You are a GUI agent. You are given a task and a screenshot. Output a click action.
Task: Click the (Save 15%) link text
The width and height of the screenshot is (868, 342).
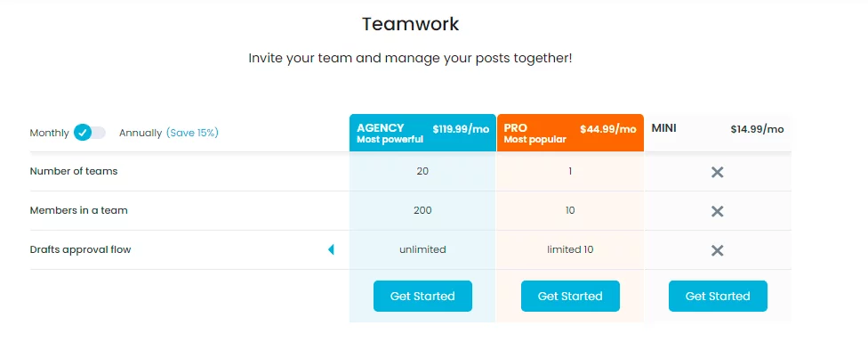click(192, 133)
